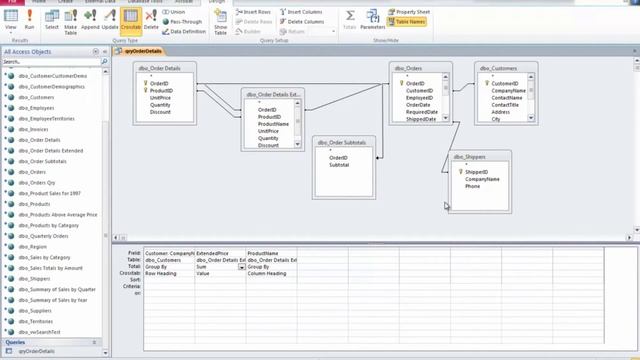Open the Sum dropdown in Total row
Viewport: 640px width, 360px height.
point(242,267)
